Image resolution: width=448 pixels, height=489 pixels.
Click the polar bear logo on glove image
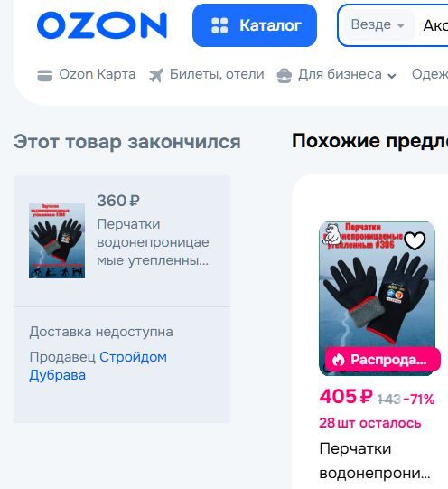(332, 234)
